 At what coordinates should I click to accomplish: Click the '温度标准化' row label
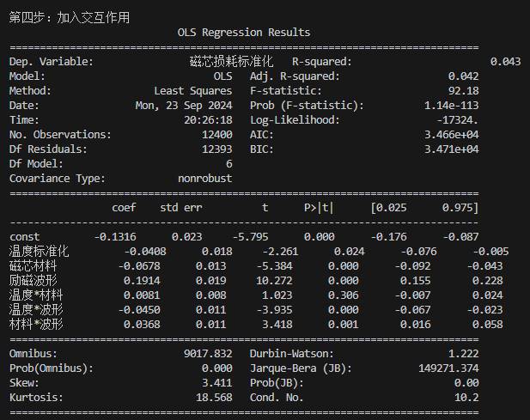coord(39,251)
